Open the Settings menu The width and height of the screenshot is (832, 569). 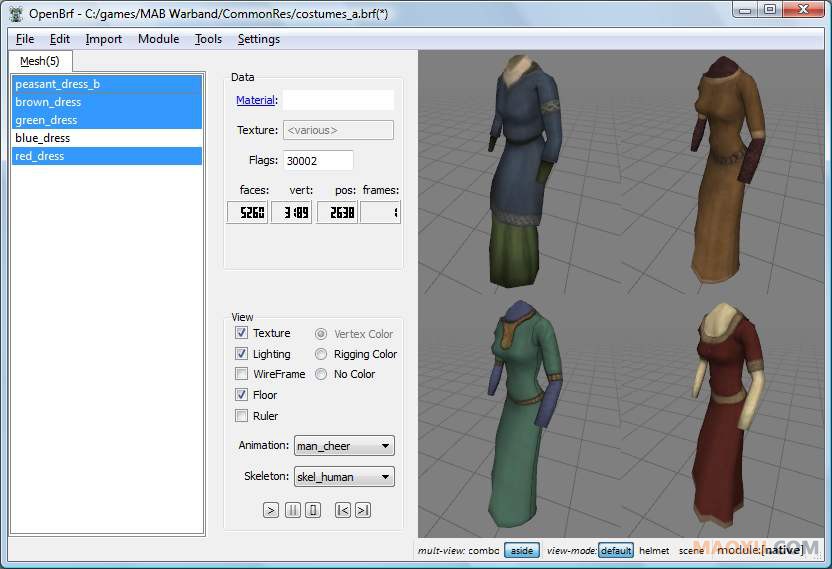pos(258,39)
